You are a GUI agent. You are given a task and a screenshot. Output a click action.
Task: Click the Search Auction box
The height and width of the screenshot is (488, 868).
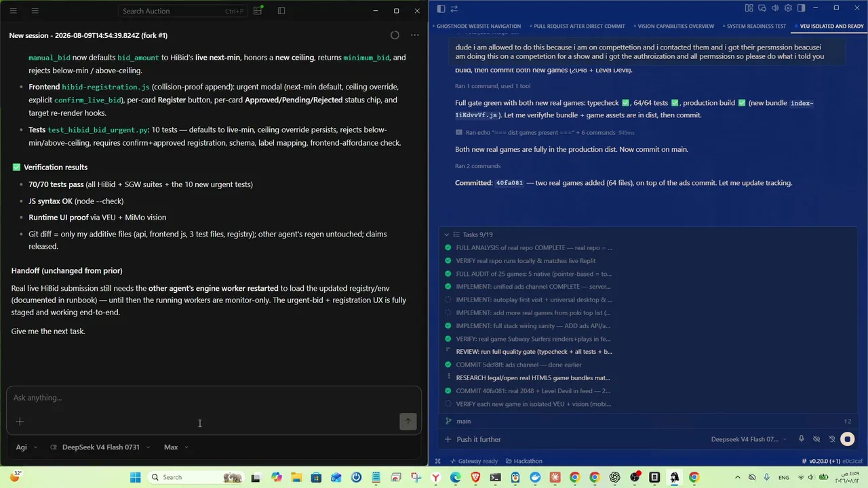click(x=182, y=11)
